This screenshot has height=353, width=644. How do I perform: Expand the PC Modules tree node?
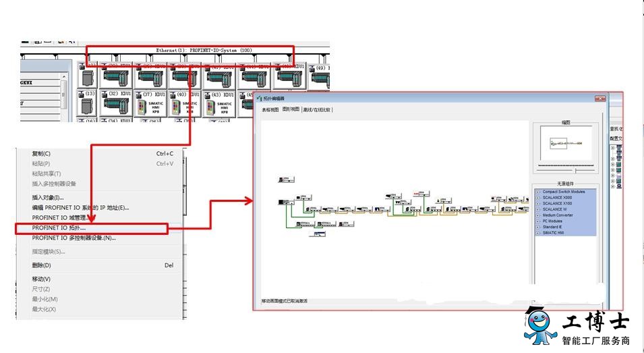538,221
